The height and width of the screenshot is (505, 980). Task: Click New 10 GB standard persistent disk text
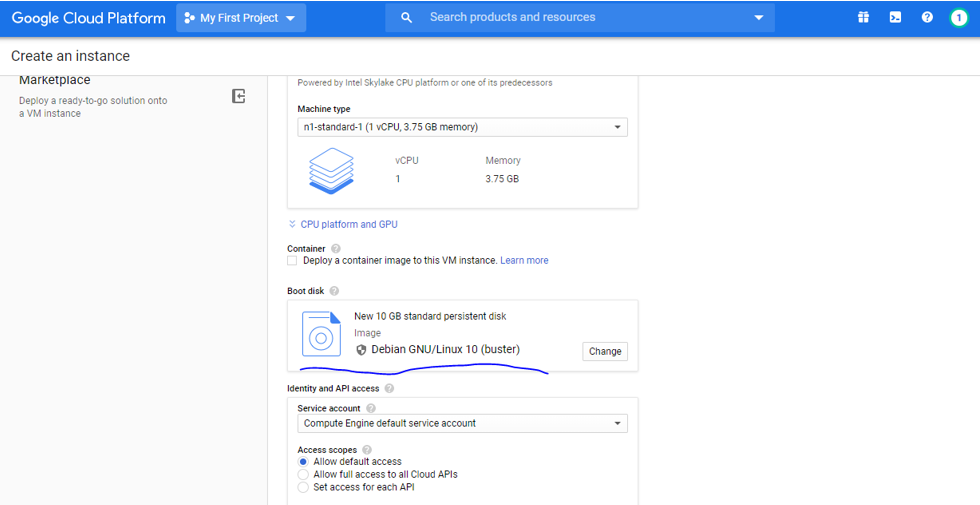pos(430,316)
